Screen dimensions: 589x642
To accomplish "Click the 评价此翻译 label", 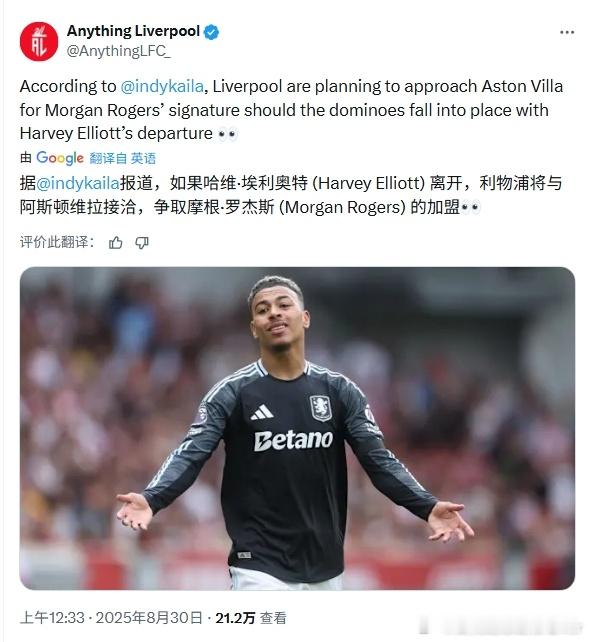I will 57,242.
